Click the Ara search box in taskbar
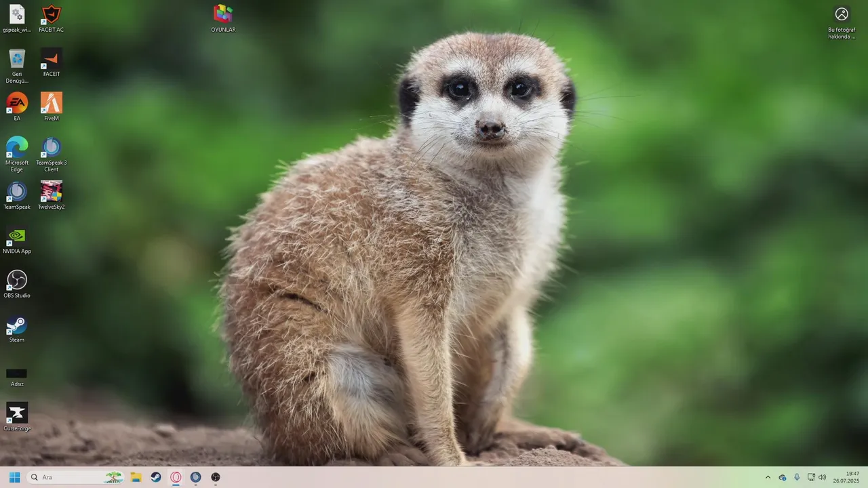This screenshot has width=868, height=488. pyautogui.click(x=75, y=477)
